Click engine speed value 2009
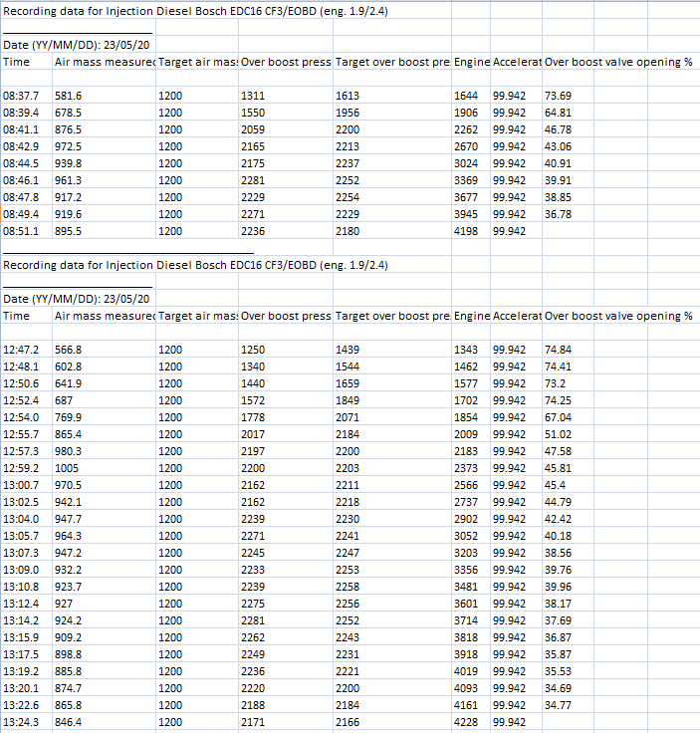This screenshot has width=700, height=733. point(466,434)
